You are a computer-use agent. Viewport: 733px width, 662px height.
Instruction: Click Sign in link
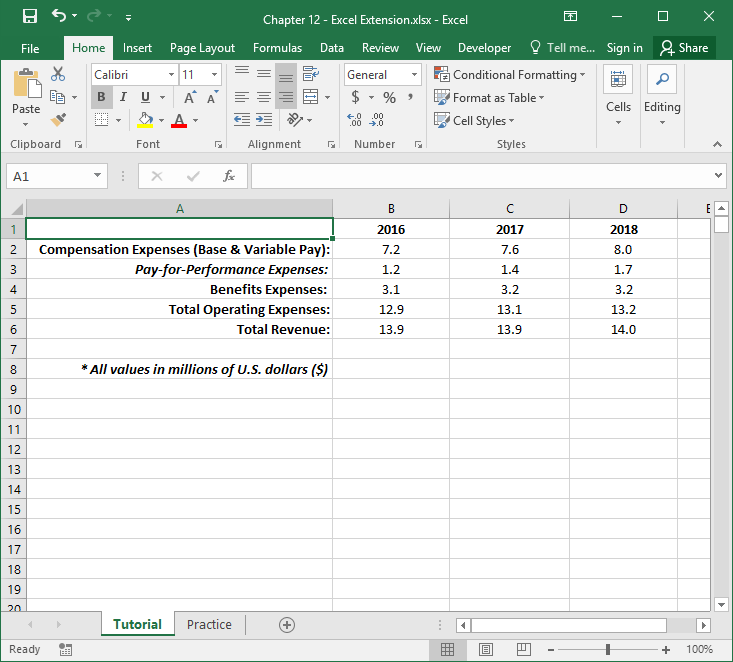[x=624, y=48]
